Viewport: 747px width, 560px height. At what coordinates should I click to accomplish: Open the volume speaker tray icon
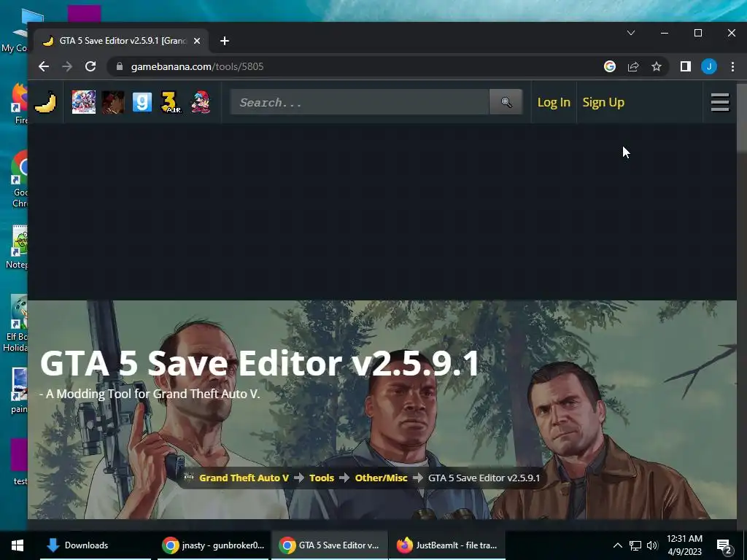pyautogui.click(x=652, y=545)
